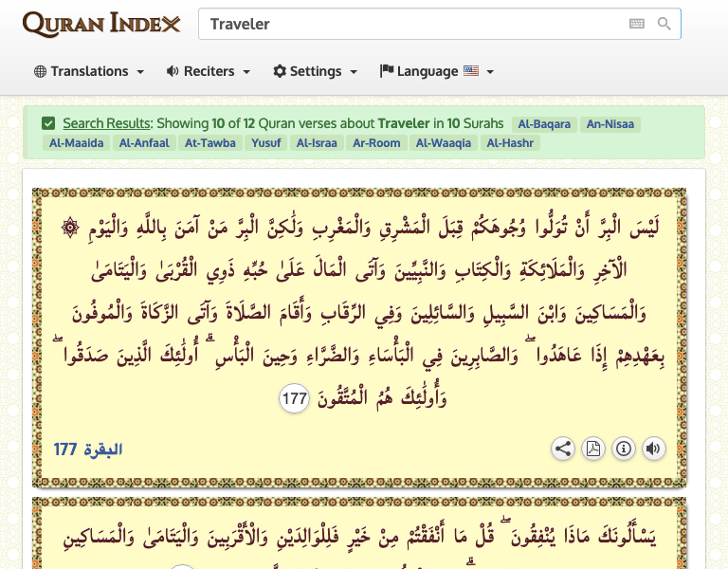Toggle the green Search Results checkbox
The width and height of the screenshot is (728, 569).
pos(48,123)
